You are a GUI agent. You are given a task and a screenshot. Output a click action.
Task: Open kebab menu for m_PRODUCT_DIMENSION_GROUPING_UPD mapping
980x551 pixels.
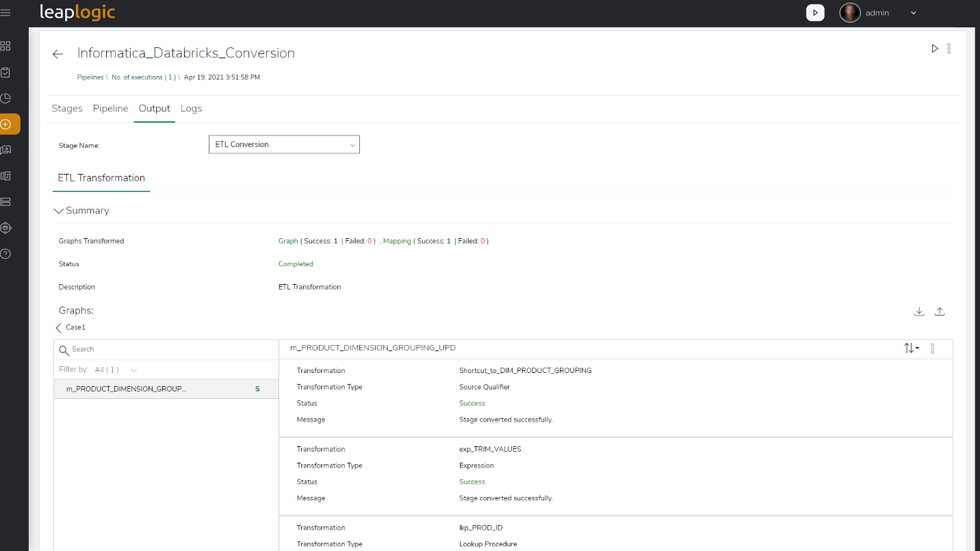[x=932, y=348]
